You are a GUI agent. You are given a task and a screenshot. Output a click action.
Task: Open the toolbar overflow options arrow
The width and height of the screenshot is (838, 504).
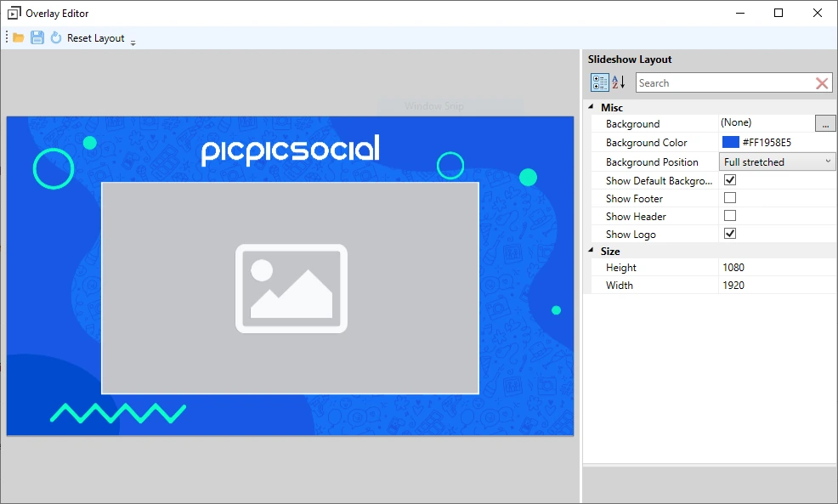(x=133, y=42)
